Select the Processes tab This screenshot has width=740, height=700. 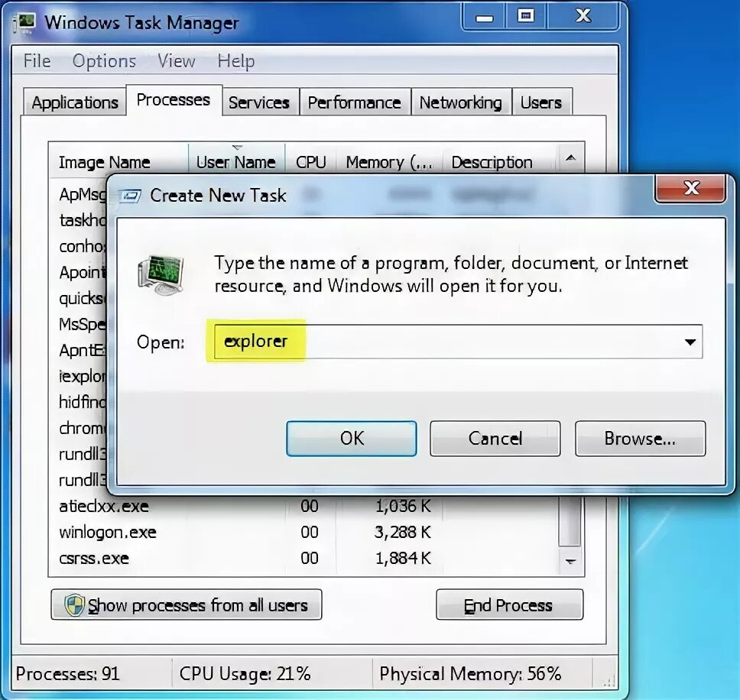pyautogui.click(x=174, y=100)
